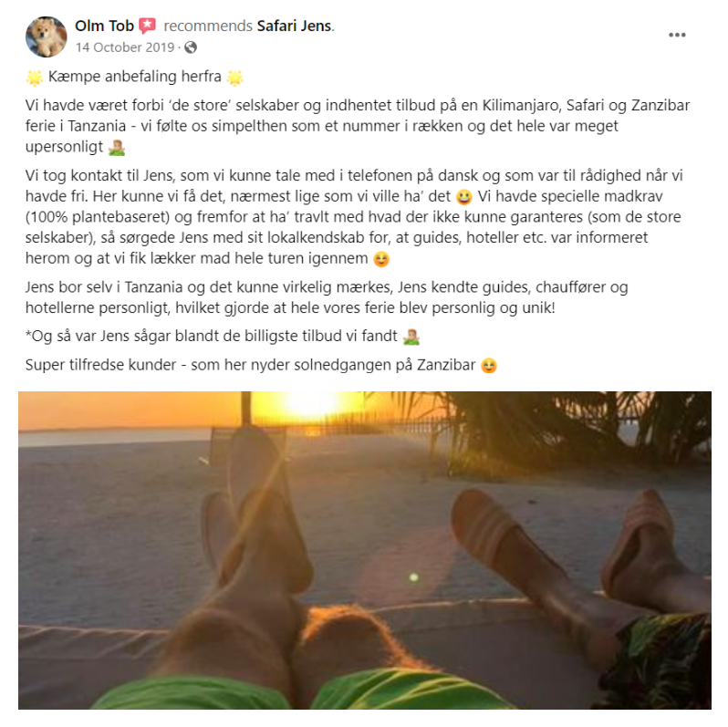Open the three-dot post options menu

point(677,36)
